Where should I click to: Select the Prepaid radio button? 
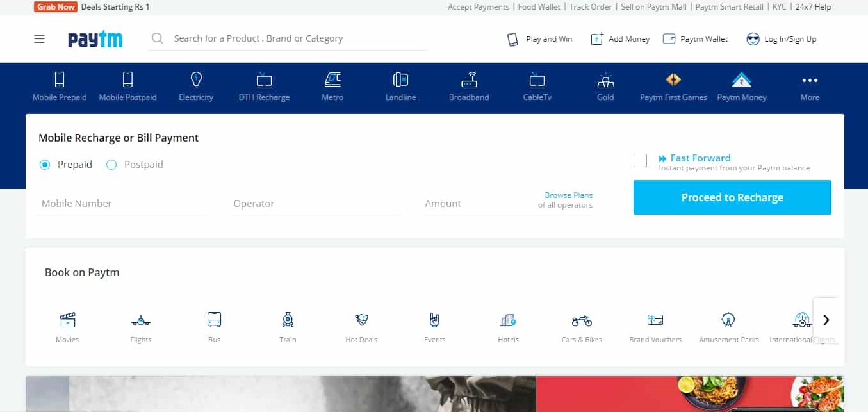coord(45,165)
